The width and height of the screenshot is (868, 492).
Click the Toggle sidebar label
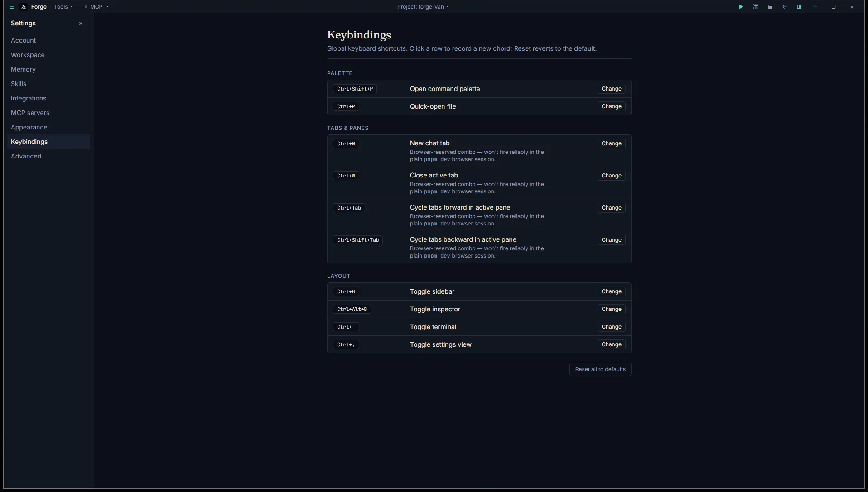pos(432,291)
